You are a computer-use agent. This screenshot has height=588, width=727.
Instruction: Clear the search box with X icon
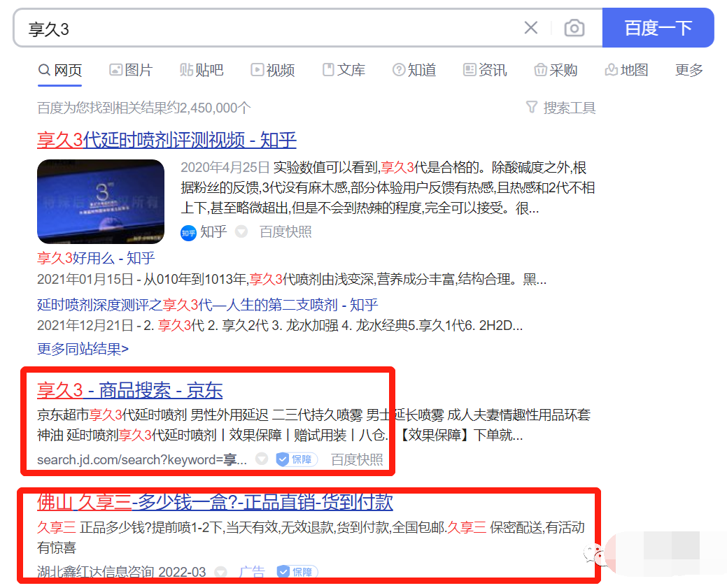[531, 28]
